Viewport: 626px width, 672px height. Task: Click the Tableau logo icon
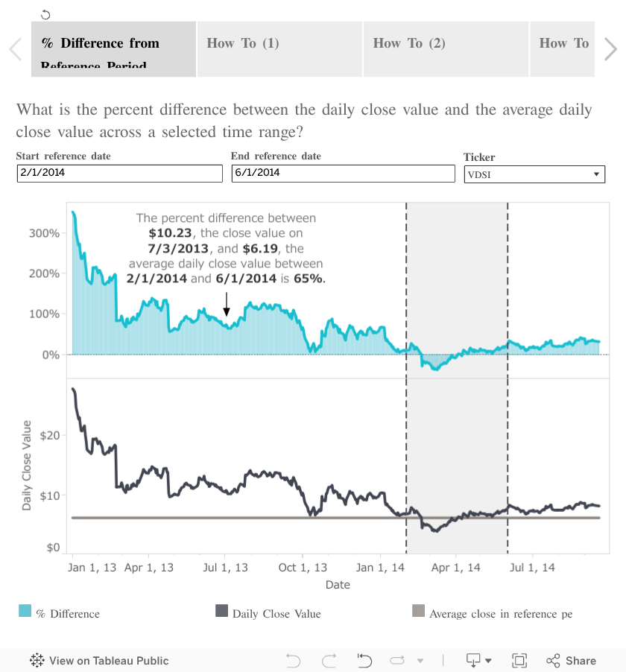point(37,661)
